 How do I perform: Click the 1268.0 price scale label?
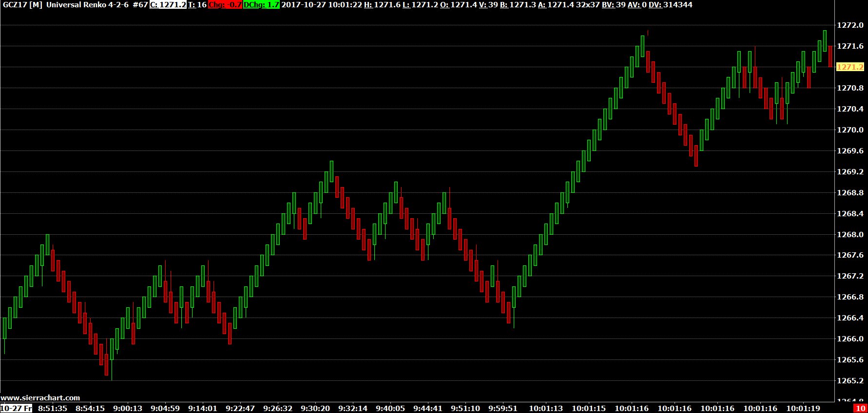(850, 235)
